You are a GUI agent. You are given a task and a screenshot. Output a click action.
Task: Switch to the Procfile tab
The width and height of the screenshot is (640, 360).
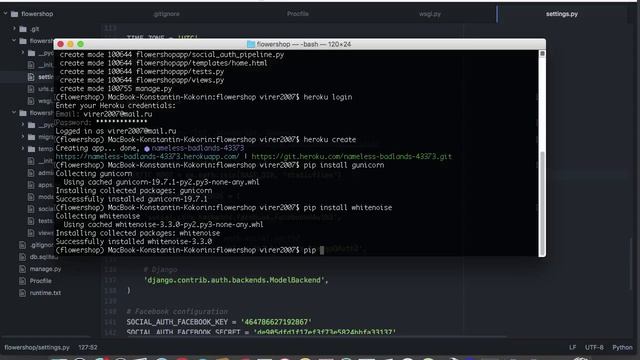tap(298, 14)
